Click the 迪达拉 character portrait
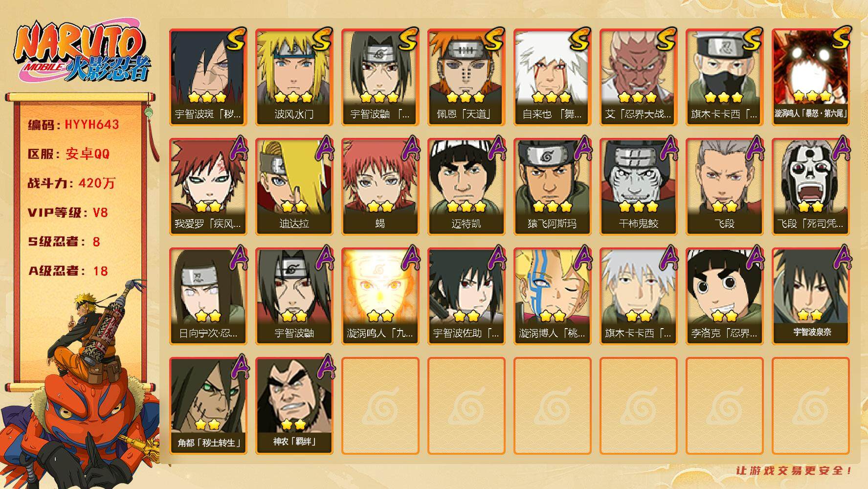The height and width of the screenshot is (489, 868). coord(294,187)
